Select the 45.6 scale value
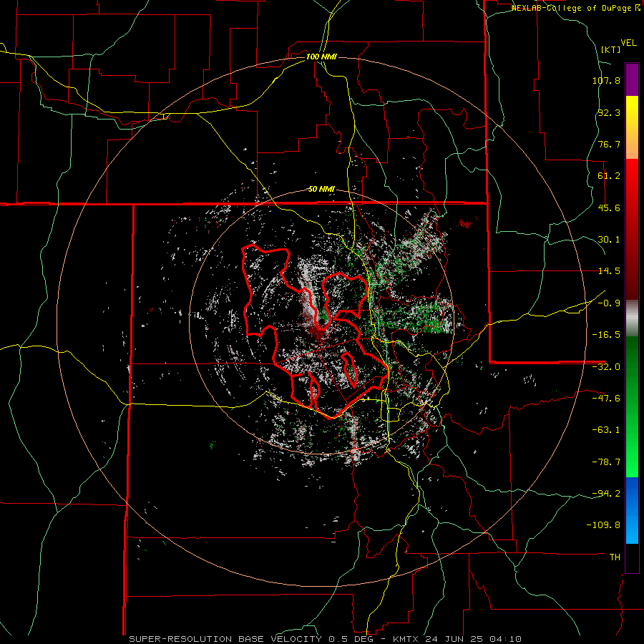 click(609, 208)
